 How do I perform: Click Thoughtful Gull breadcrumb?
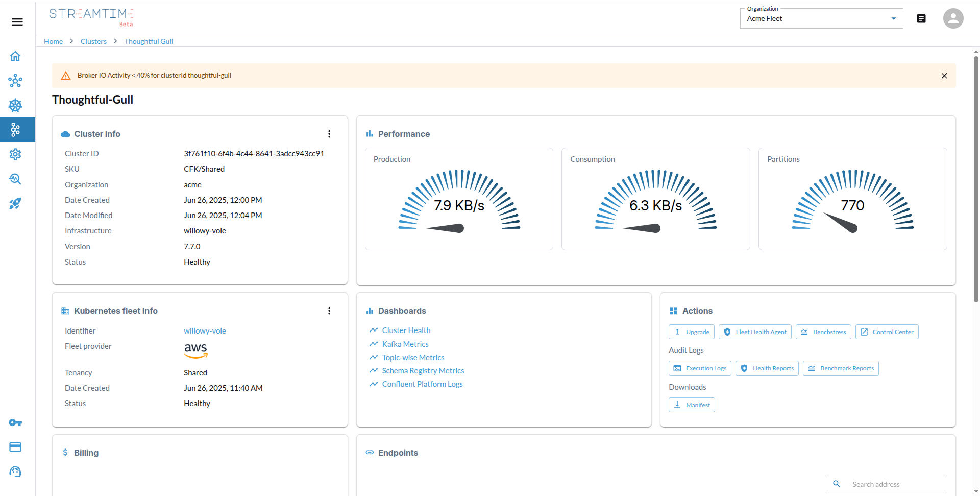pos(149,41)
